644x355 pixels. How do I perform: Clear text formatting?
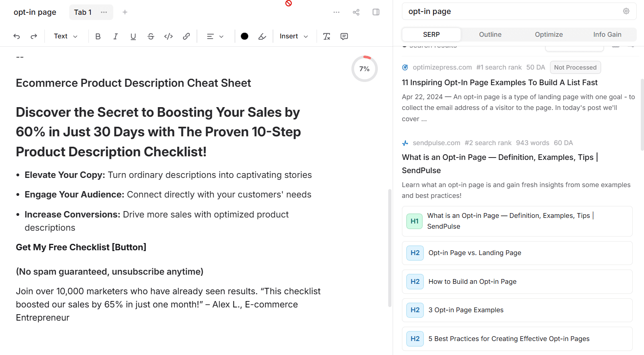[327, 36]
